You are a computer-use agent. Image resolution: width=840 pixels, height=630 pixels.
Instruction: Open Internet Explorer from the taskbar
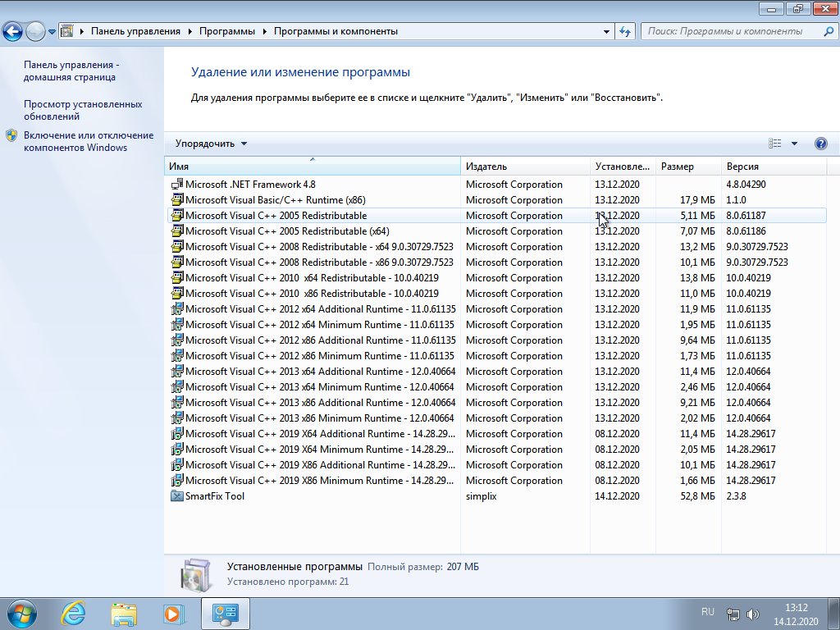[x=74, y=613]
